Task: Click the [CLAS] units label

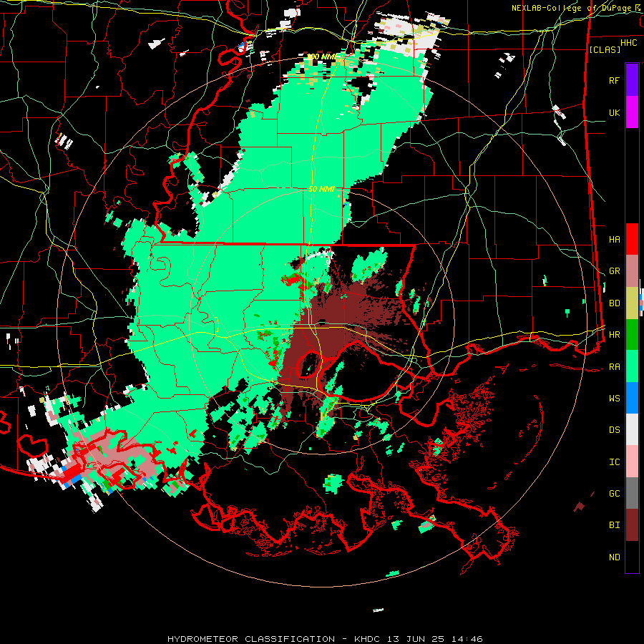Action: (605, 49)
